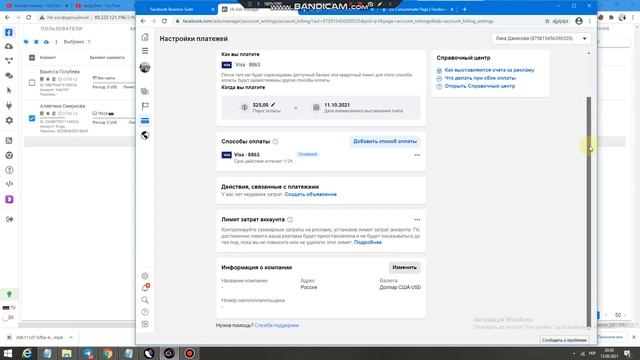Viewport: 640px width, 360px height.
Task: Open the Открыть Справочный центр link
Action: point(480,86)
